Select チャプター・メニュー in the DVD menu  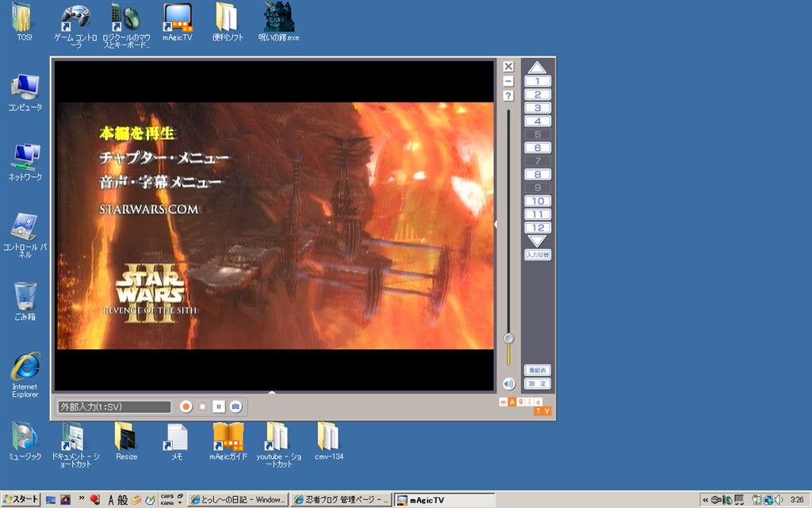(163, 158)
